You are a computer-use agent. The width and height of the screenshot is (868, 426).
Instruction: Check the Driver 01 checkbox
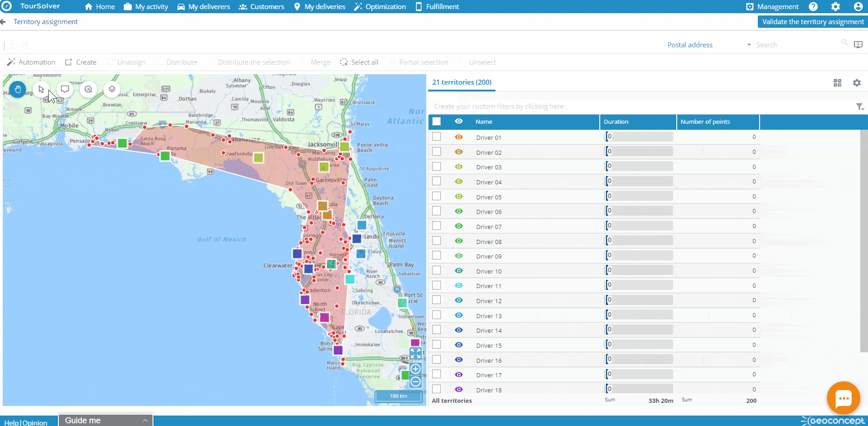pos(437,137)
